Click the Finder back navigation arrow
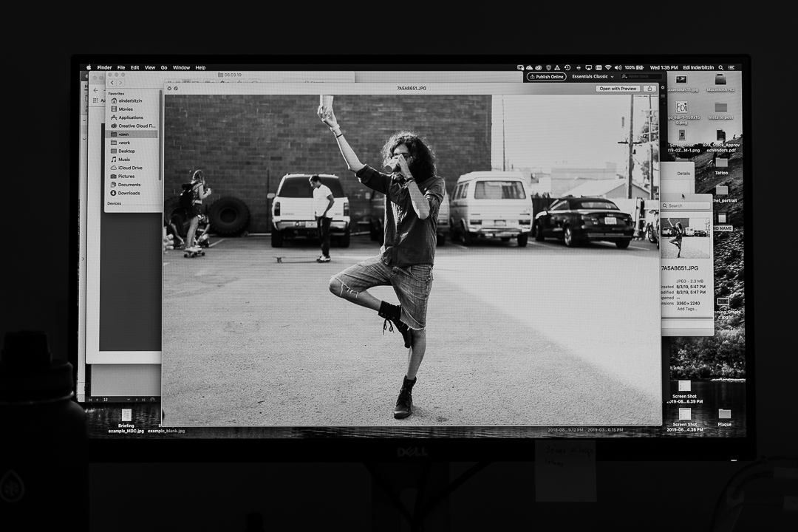 tap(112, 83)
